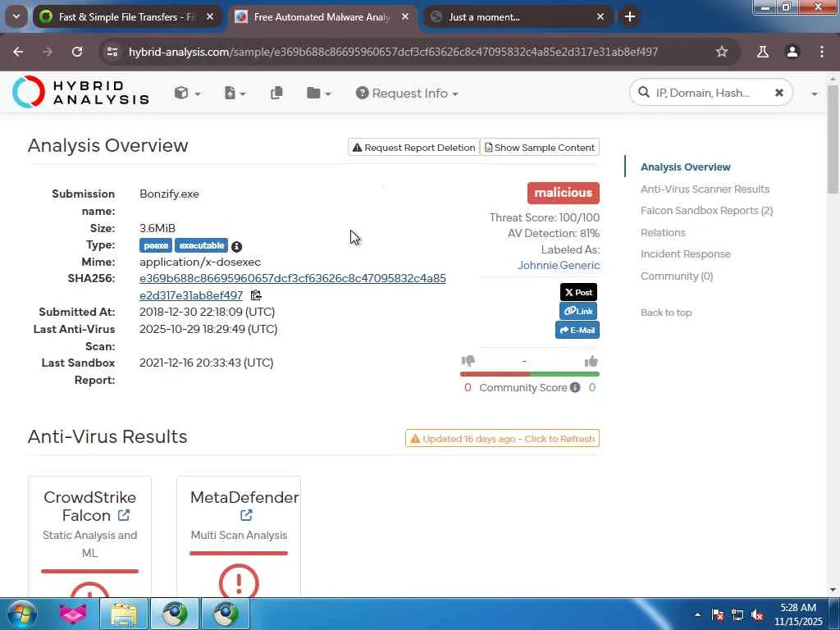Screen dimensions: 840x630
Task: Jump to Community (0) section
Action: pyautogui.click(x=677, y=276)
